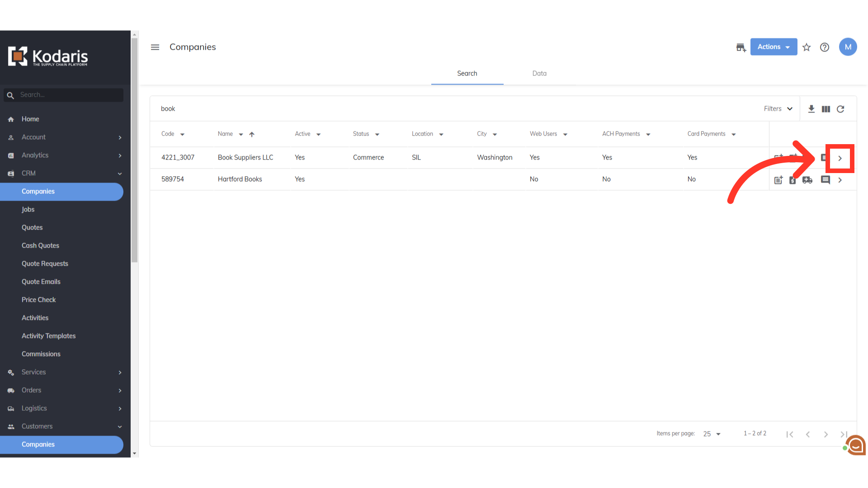Toggle sort arrow on Name column
Viewport: 868px width, 488px height.
pos(252,134)
